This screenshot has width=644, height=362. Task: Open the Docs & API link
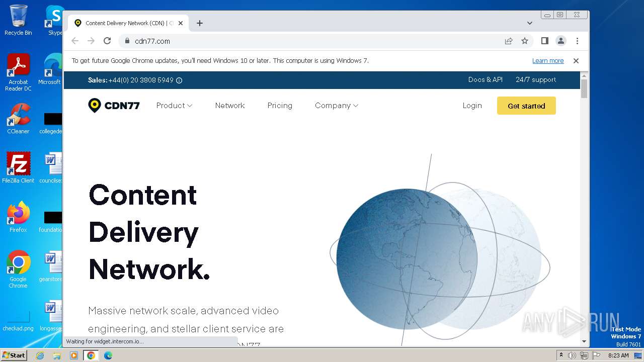pyautogui.click(x=486, y=80)
